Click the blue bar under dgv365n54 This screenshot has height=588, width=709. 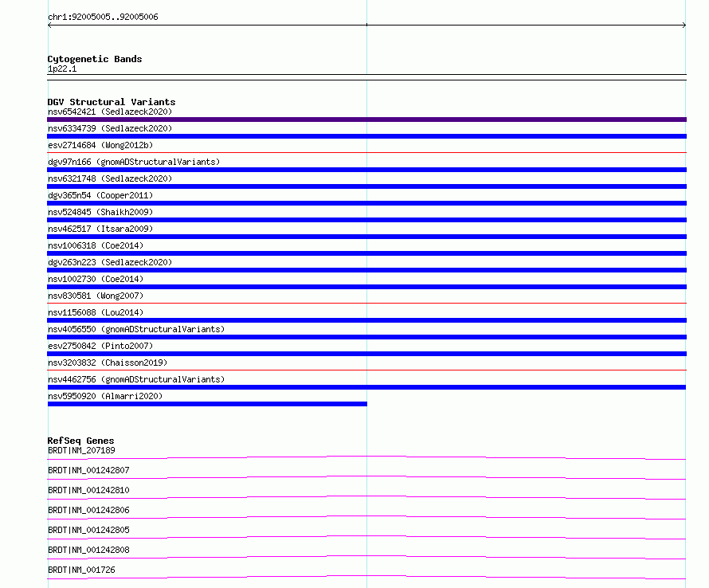click(366, 203)
